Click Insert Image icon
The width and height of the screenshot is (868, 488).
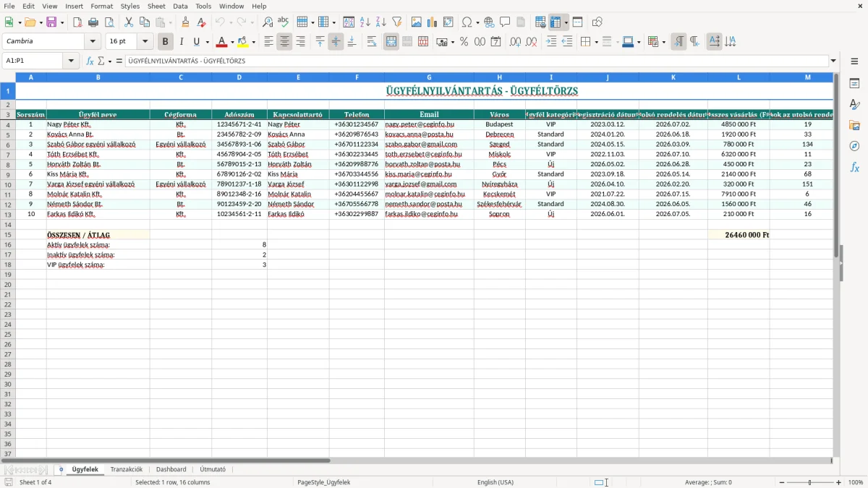tap(417, 22)
